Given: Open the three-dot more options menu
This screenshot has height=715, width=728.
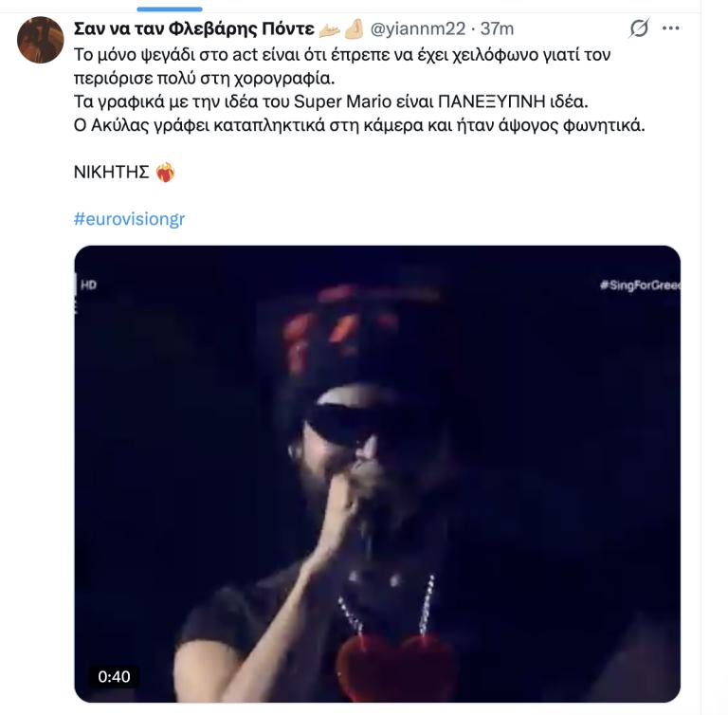Looking at the screenshot, I should [x=671, y=29].
